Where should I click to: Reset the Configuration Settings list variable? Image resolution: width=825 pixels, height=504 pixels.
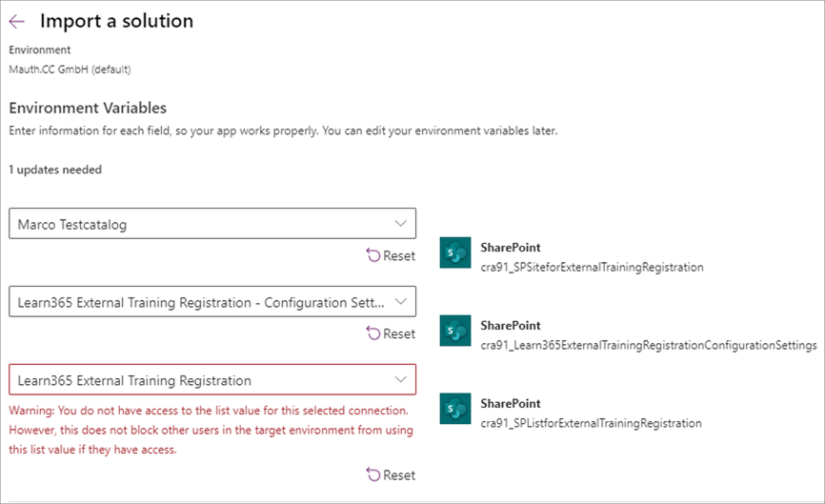(391, 333)
